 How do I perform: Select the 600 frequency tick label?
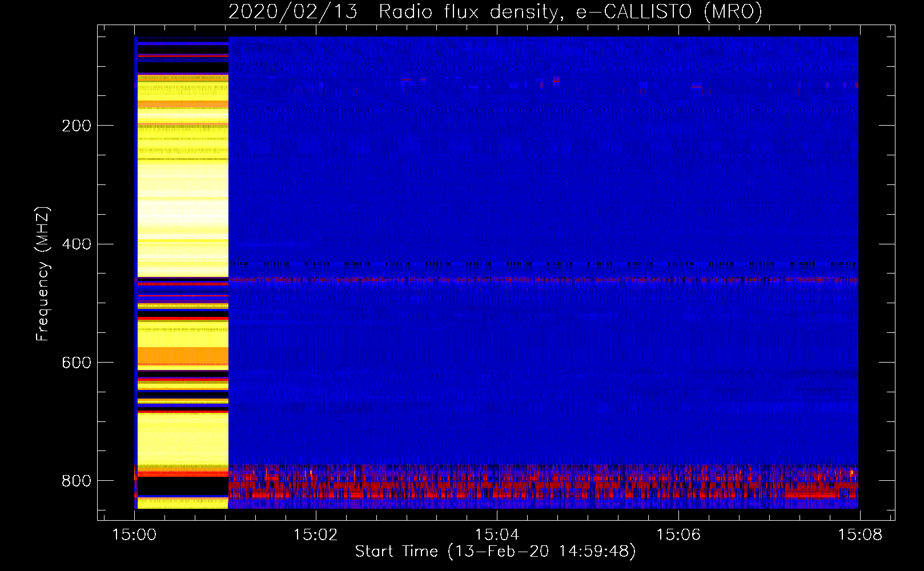(77, 363)
